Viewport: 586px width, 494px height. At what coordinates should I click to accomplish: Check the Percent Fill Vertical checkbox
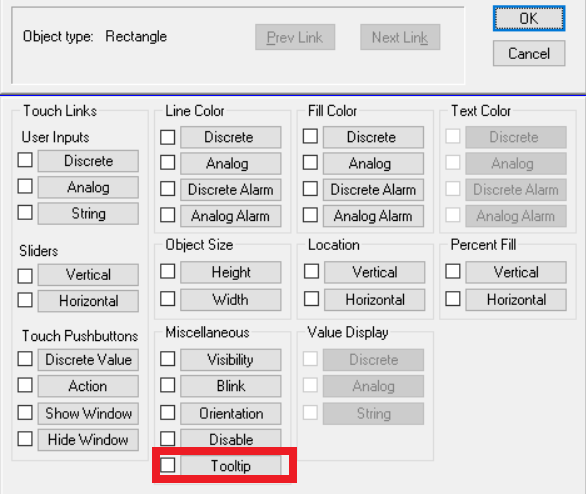pyautogui.click(x=453, y=271)
